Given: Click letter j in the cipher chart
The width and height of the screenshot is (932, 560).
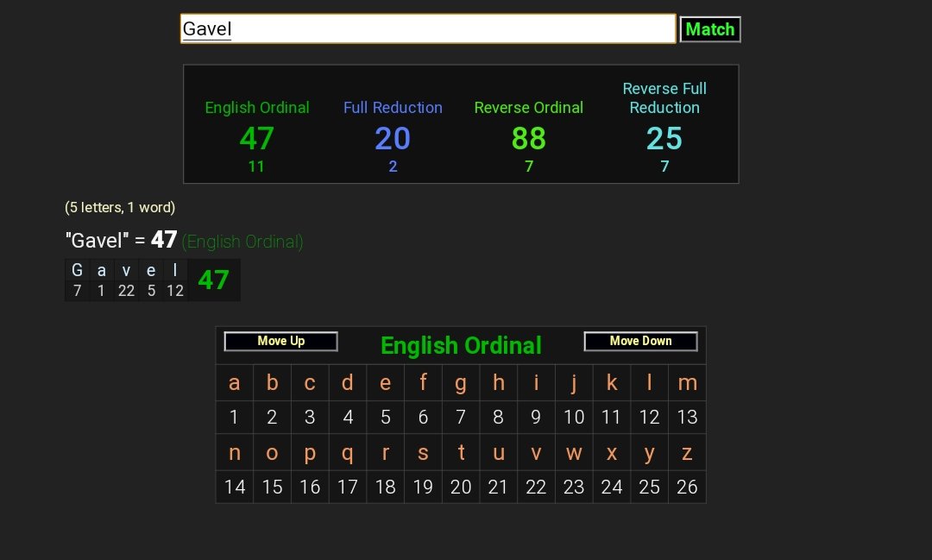Looking at the screenshot, I should (574, 383).
